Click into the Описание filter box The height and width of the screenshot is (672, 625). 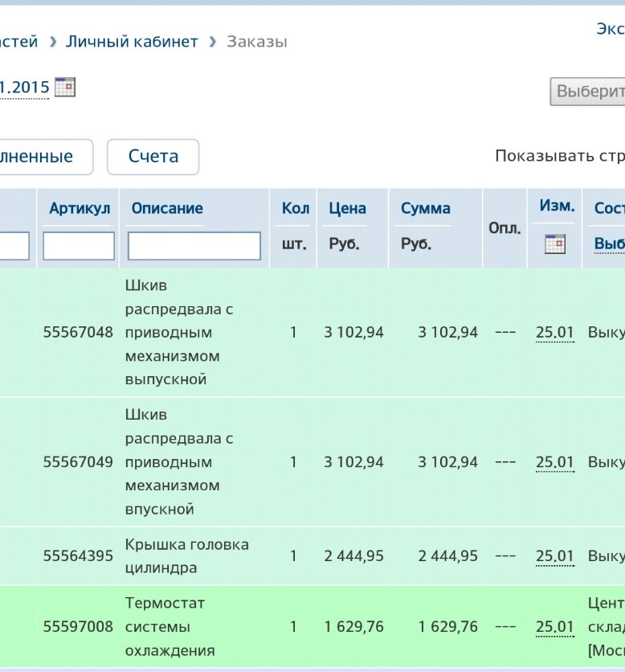[194, 246]
